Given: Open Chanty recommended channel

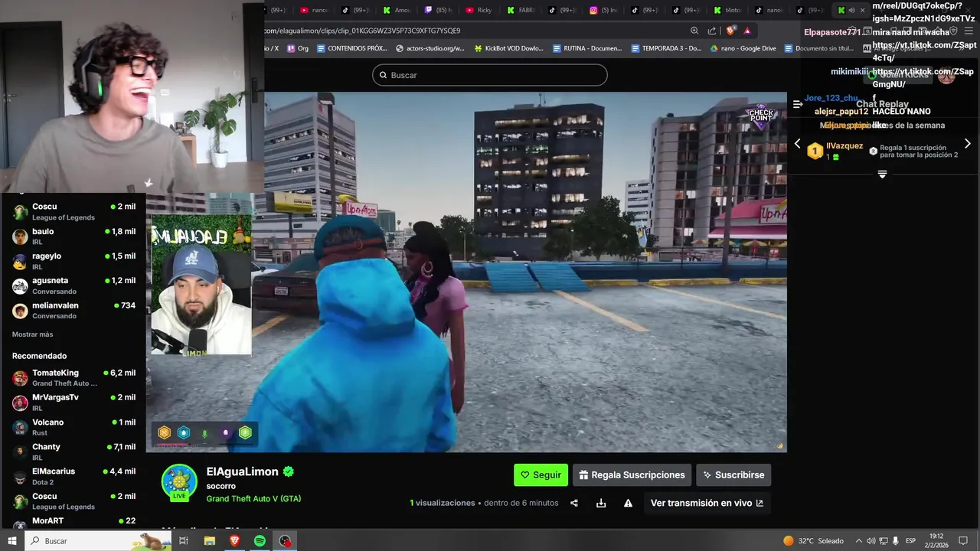Looking at the screenshot, I should click(73, 452).
